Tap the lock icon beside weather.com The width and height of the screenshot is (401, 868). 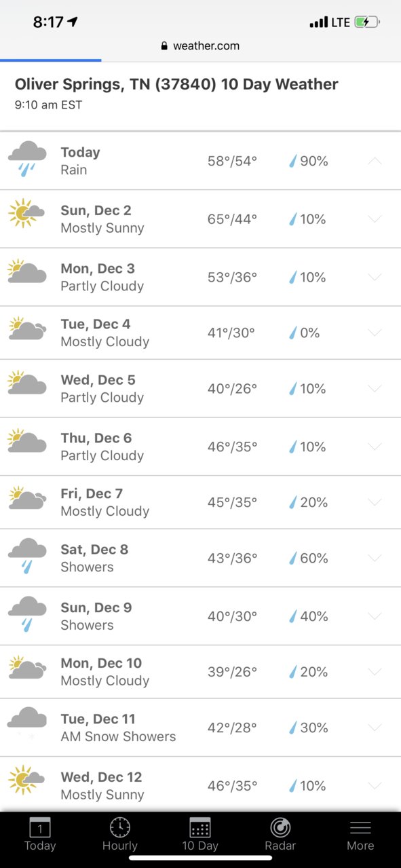pos(164,46)
